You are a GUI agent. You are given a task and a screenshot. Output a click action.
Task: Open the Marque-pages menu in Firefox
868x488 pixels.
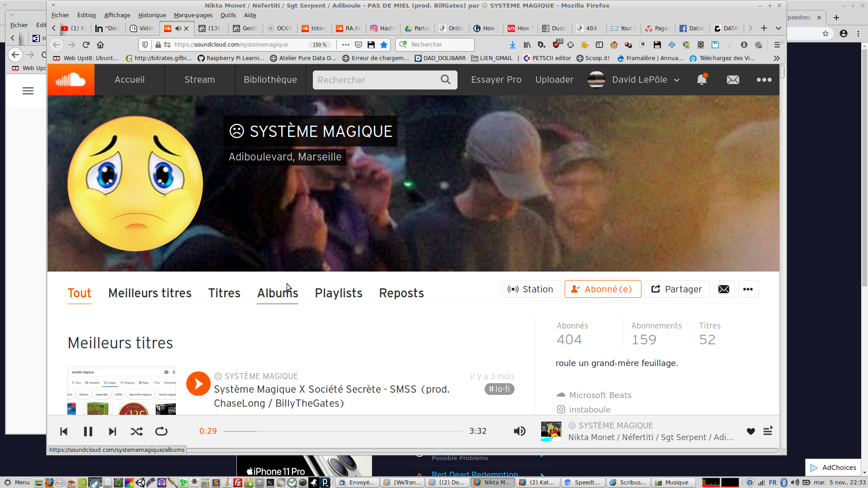tap(193, 15)
